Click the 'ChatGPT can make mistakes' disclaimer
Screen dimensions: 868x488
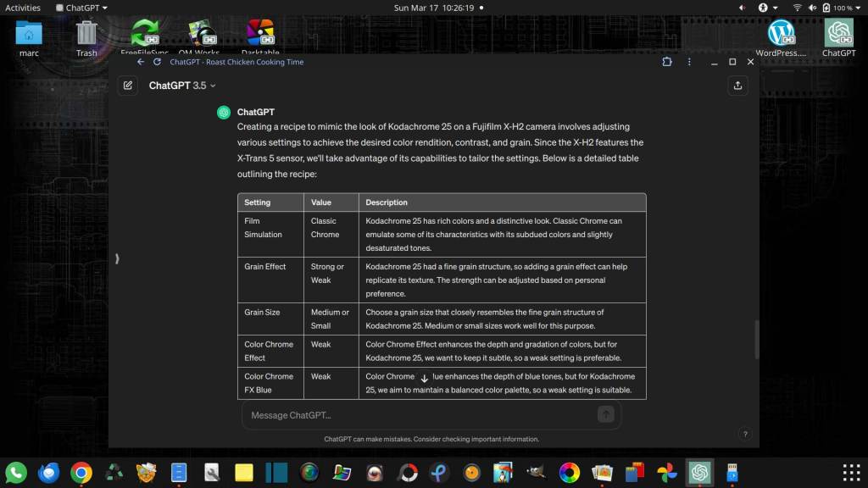click(431, 440)
